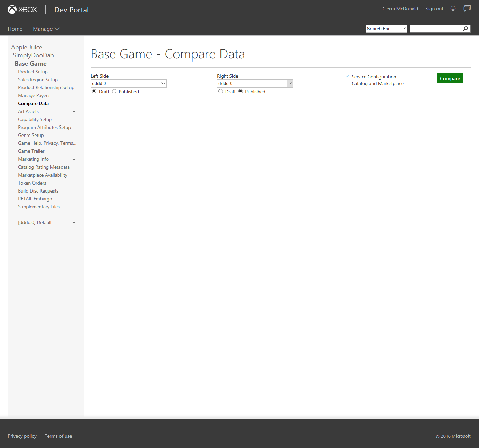Open Build Disc Requests page
The image size is (479, 448).
click(38, 191)
